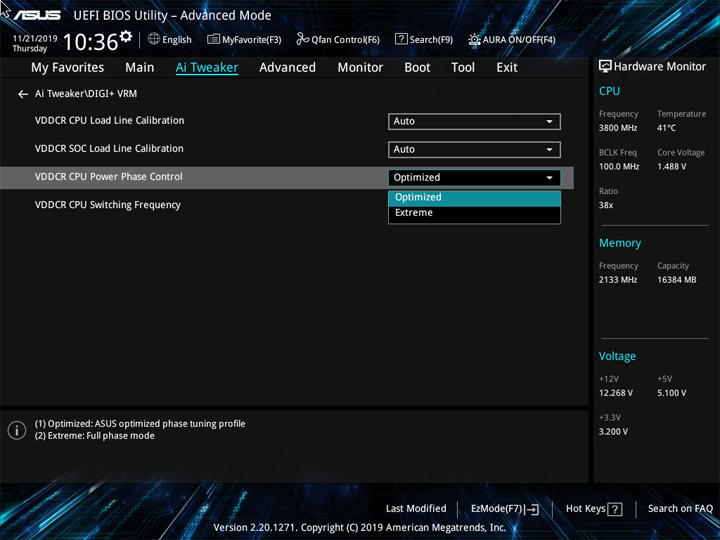Click the info icon beside help text
This screenshot has width=720, height=540.
pos(17,430)
